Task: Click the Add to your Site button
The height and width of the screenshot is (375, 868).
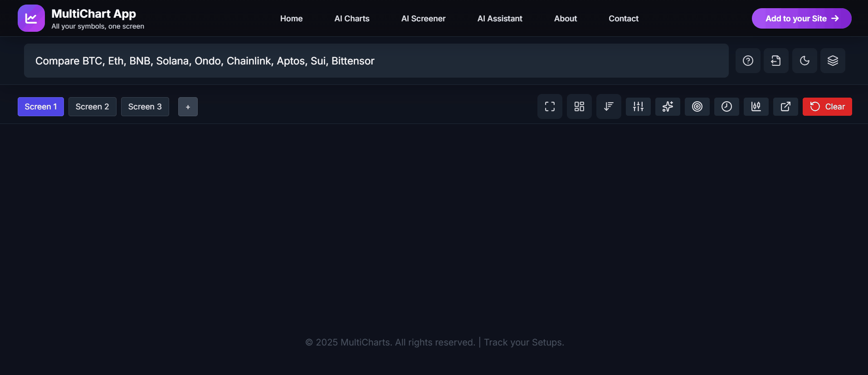Action: pos(801,19)
